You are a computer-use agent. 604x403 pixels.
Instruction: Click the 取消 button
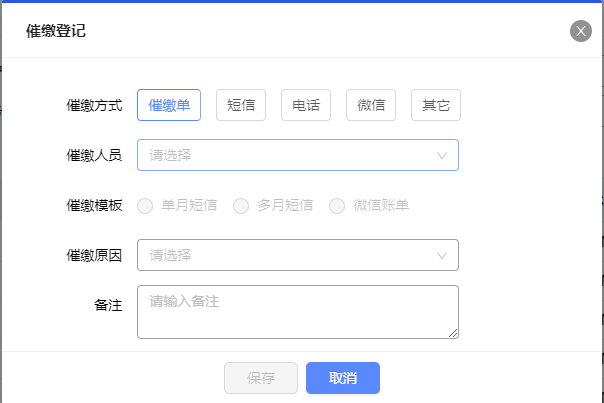coord(343,378)
